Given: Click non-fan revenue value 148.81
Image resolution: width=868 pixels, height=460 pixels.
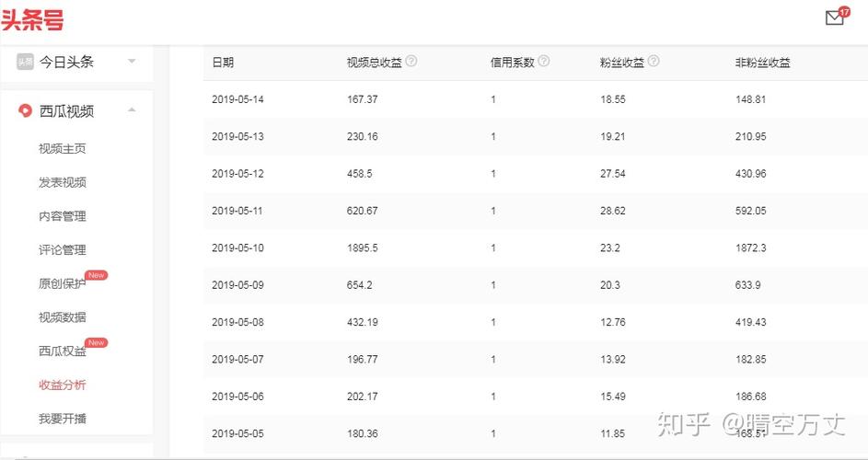Looking at the screenshot, I should 751,99.
